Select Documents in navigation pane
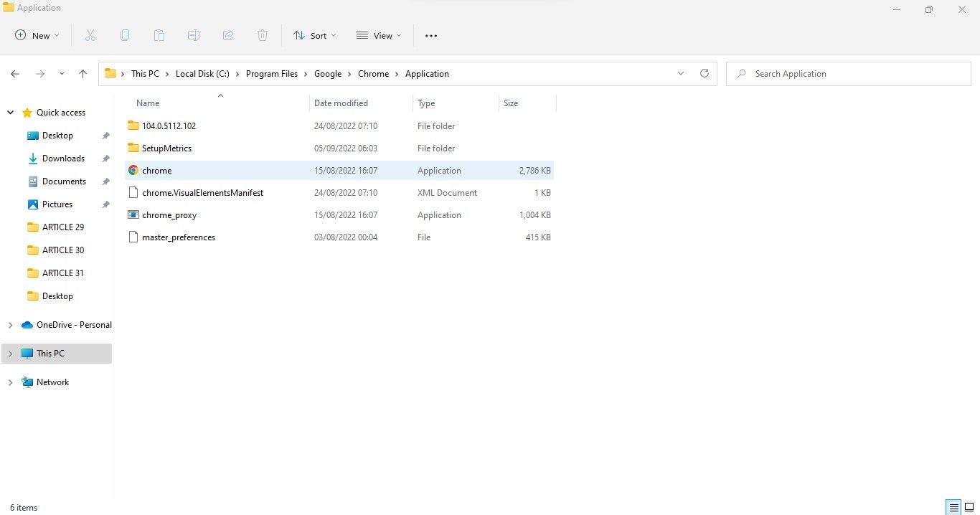This screenshot has width=980, height=515. coord(64,181)
